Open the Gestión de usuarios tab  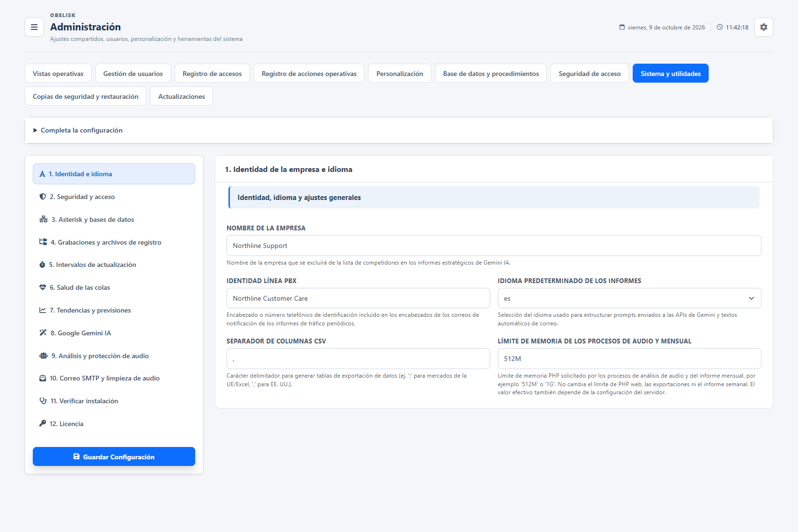tap(133, 74)
